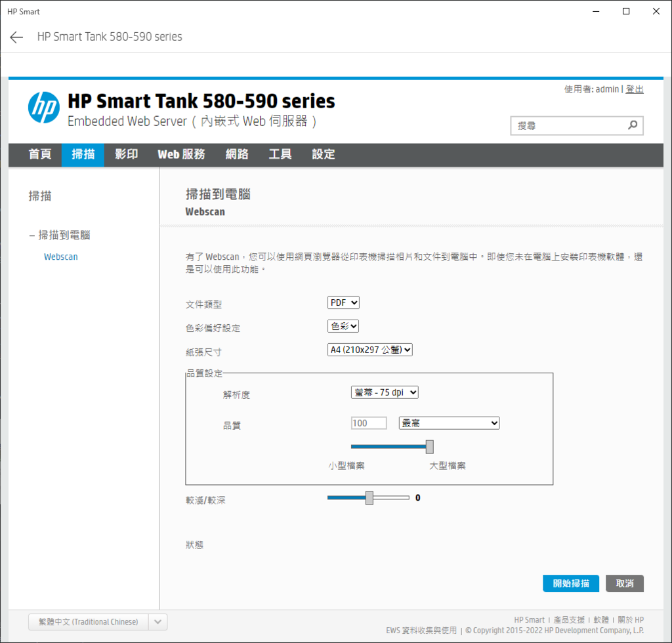Click the file size quality slider handle

[429, 446]
